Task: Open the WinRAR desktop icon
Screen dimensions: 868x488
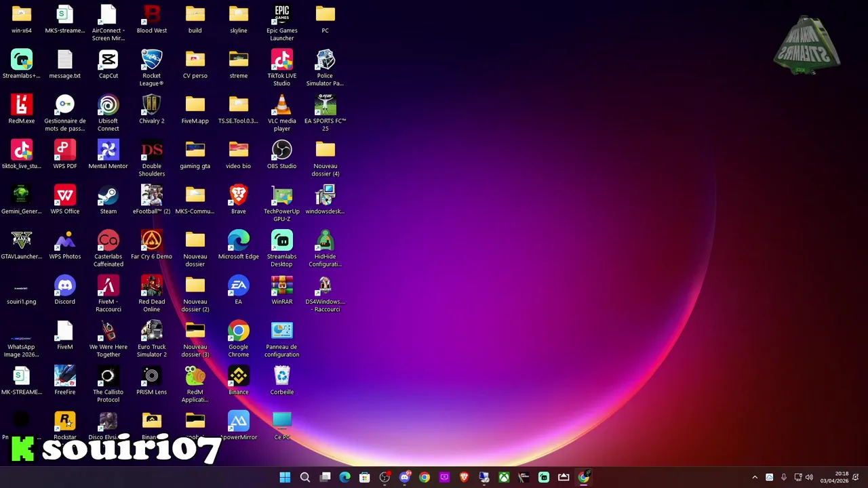Action: point(282,290)
